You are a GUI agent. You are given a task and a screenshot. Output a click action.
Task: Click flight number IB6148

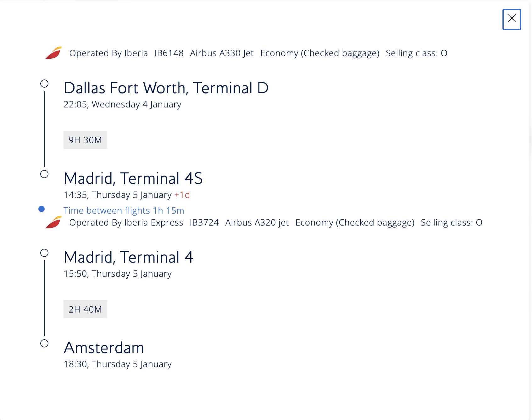169,53
